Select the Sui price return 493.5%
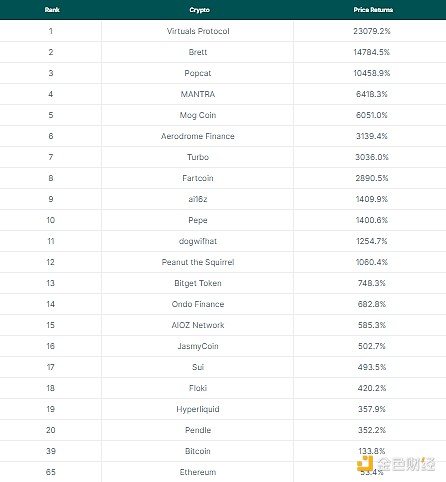The width and height of the screenshot is (446, 482). point(372,367)
